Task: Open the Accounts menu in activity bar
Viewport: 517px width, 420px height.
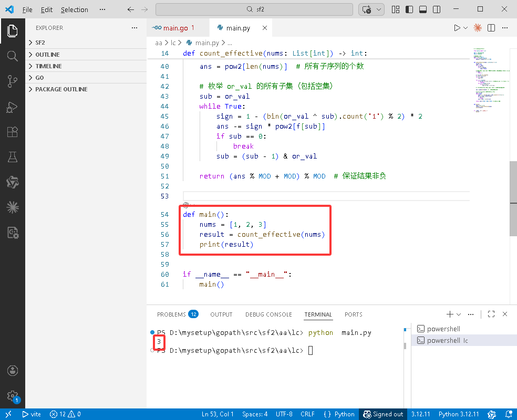Action: [x=12, y=371]
